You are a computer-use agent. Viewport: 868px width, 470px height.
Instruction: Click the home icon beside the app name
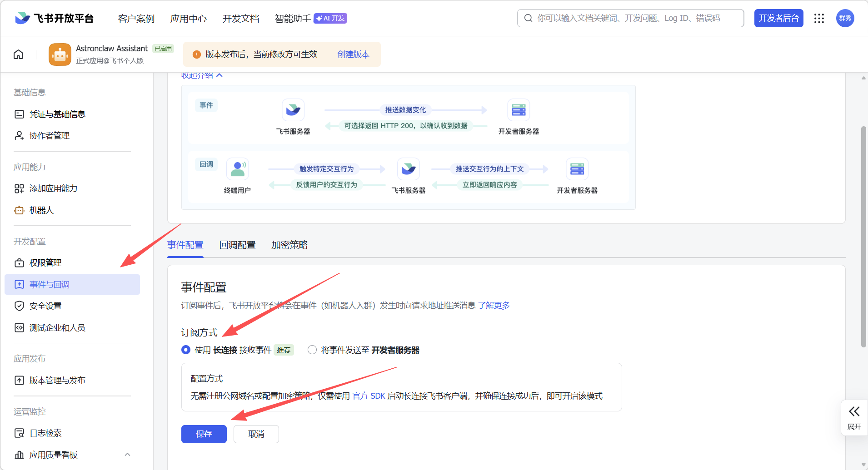coord(18,54)
